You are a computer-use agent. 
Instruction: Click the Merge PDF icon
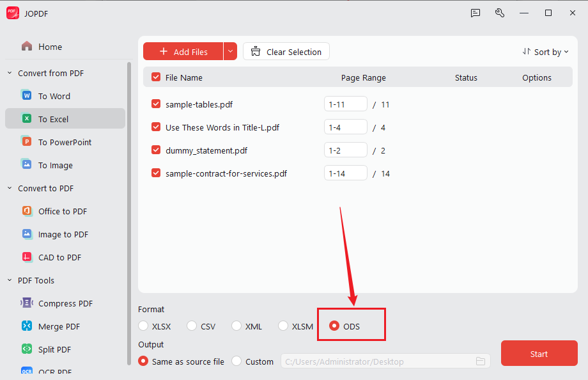coord(27,326)
